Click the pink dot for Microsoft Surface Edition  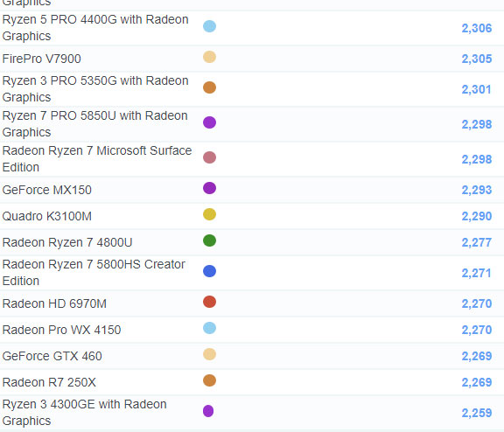pos(210,157)
